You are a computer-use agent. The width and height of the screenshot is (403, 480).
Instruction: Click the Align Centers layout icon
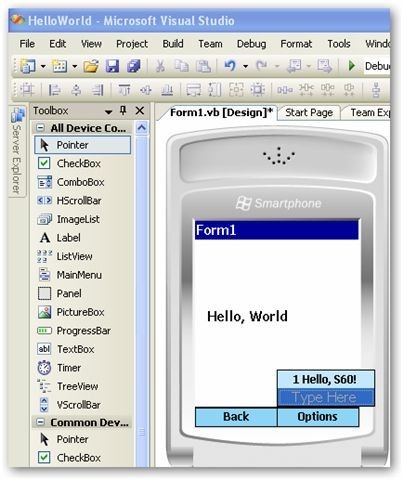point(76,90)
